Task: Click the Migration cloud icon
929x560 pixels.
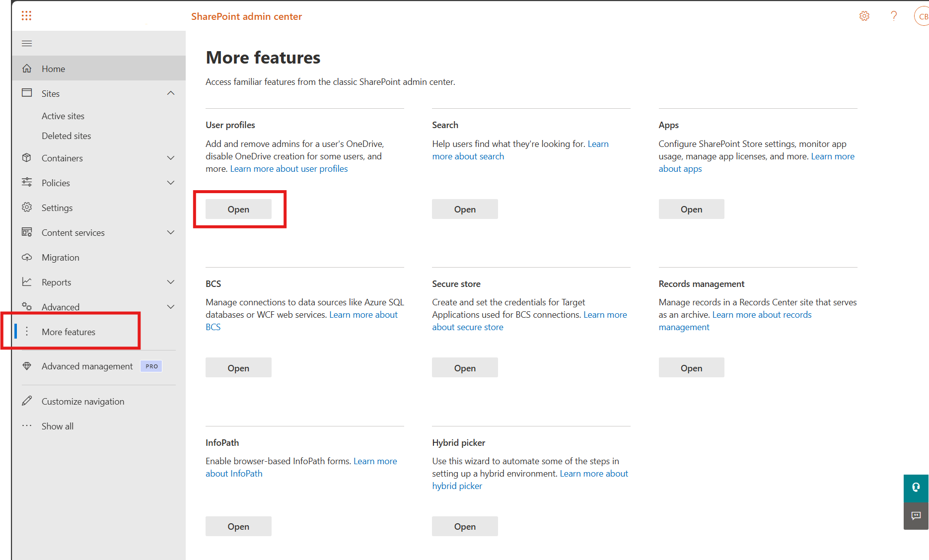Action: click(27, 257)
